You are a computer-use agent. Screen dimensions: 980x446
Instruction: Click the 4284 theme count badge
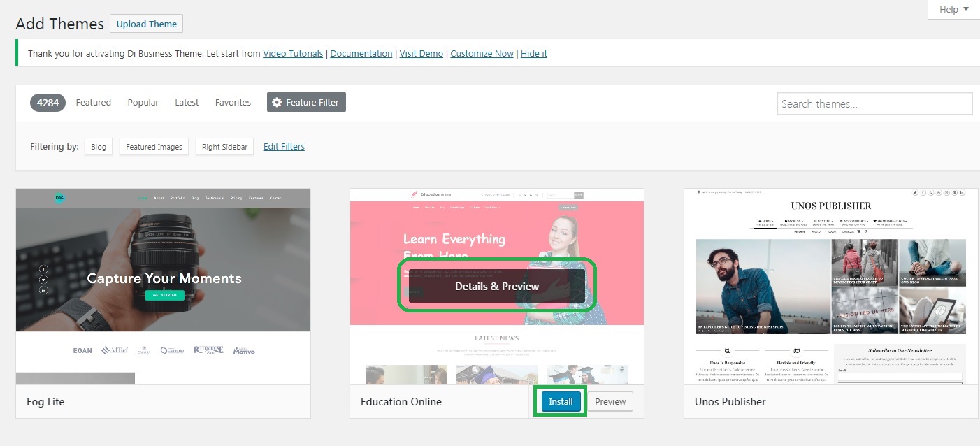(x=48, y=102)
